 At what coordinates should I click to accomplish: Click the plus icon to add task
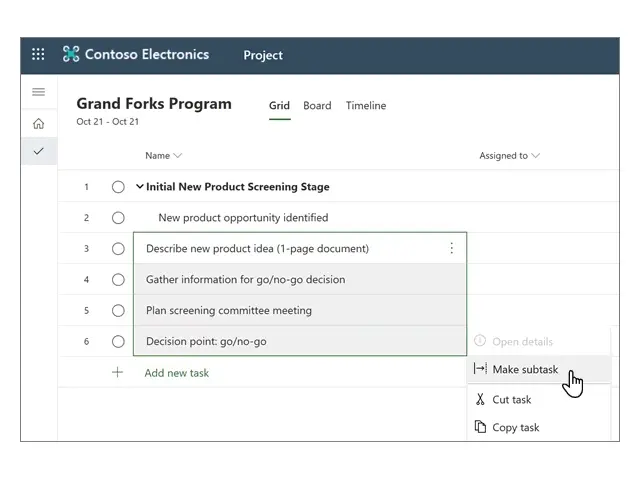click(117, 372)
